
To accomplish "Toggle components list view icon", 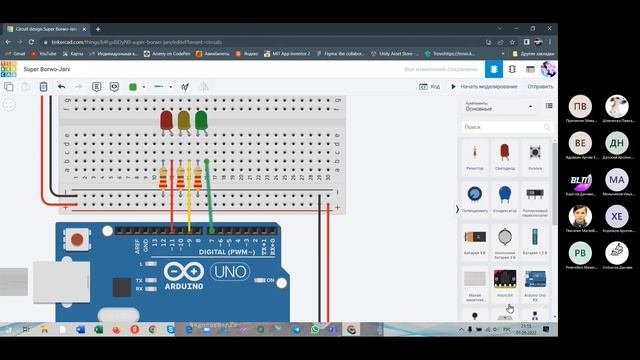I will pyautogui.click(x=549, y=106).
